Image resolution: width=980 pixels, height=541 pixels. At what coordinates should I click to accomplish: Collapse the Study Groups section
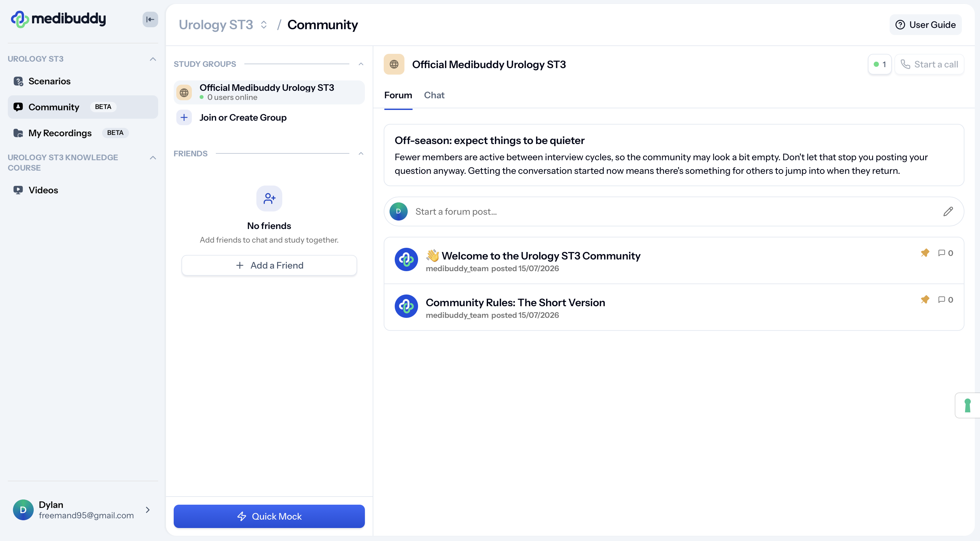click(x=361, y=64)
